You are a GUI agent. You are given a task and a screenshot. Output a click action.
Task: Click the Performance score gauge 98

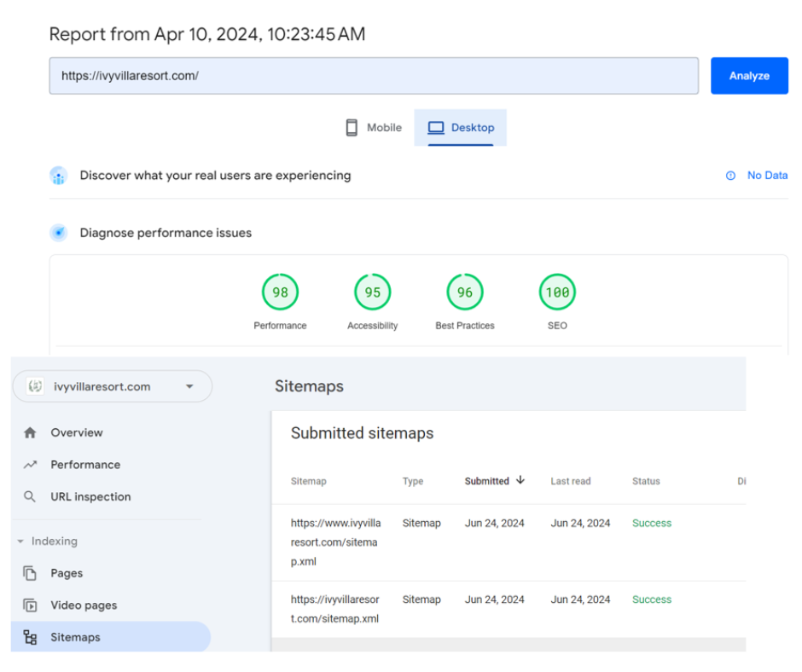click(x=280, y=293)
